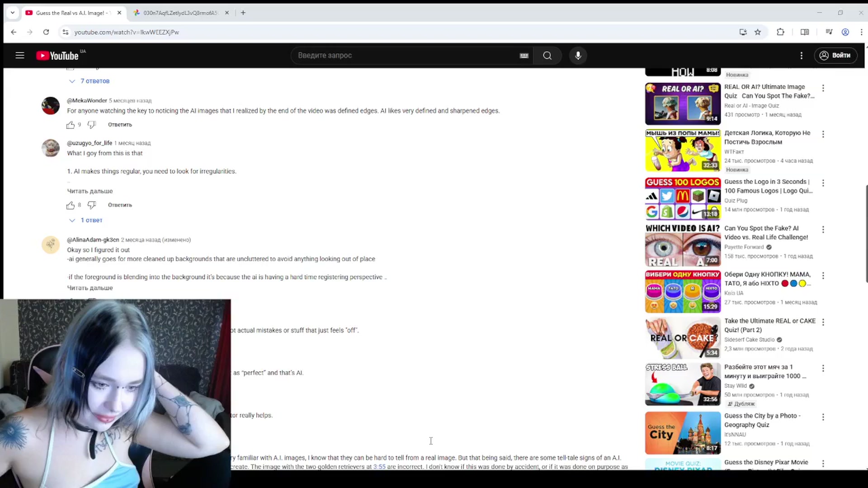Open options for Can You Spot the Fake video
This screenshot has width=868, height=488.
823,230
